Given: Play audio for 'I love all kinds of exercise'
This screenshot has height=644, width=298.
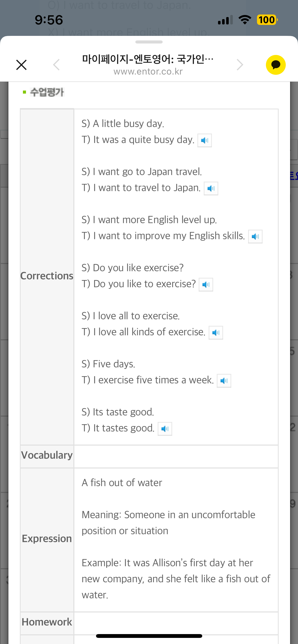Looking at the screenshot, I should [x=216, y=332].
